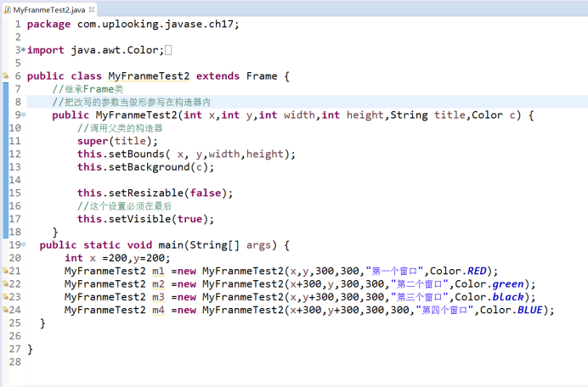Click the 'package' keyword on line 1

coord(48,25)
